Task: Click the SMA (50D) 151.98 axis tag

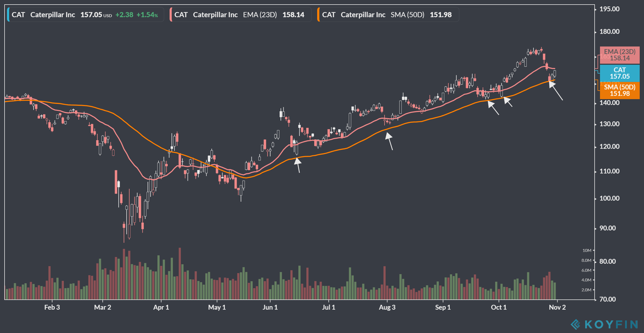Action: coord(620,90)
